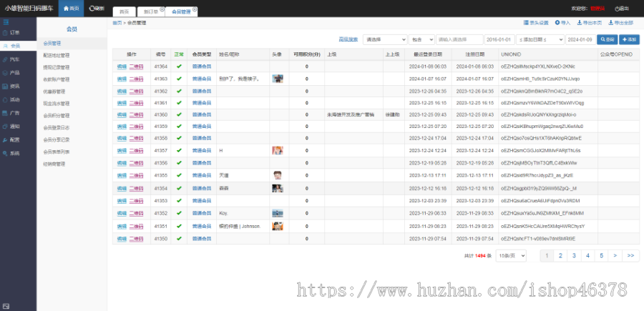
Task: Click the 管理员 username in top bar
Action: (x=597, y=9)
